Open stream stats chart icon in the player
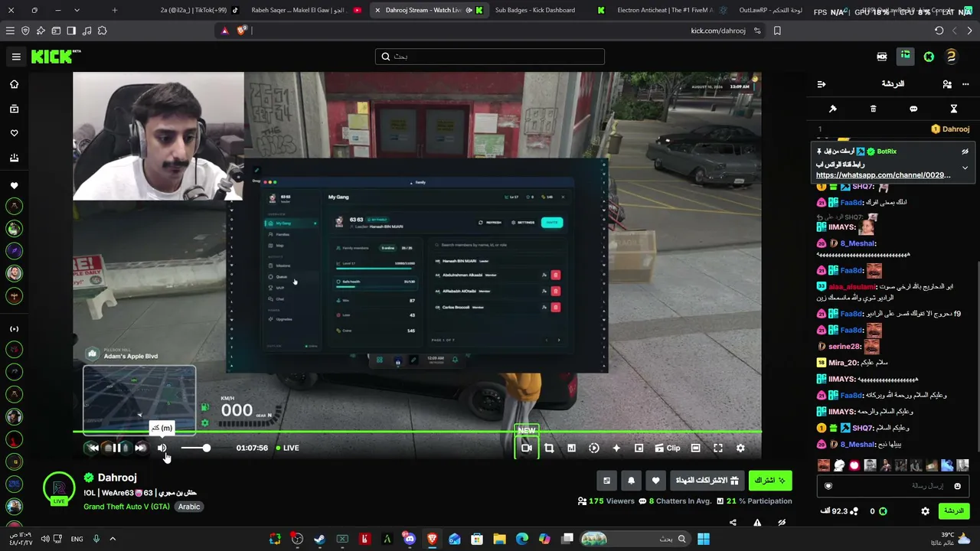Viewport: 980px width, 551px height. click(571, 448)
